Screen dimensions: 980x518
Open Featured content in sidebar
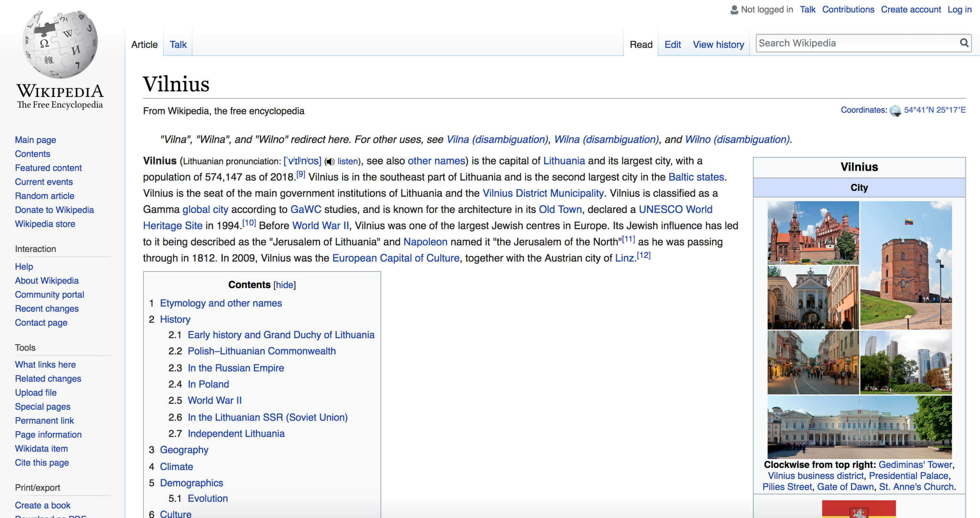tap(48, 168)
